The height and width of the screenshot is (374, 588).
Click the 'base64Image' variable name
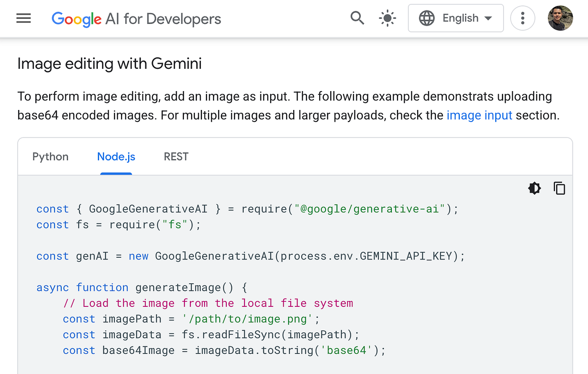(x=138, y=350)
